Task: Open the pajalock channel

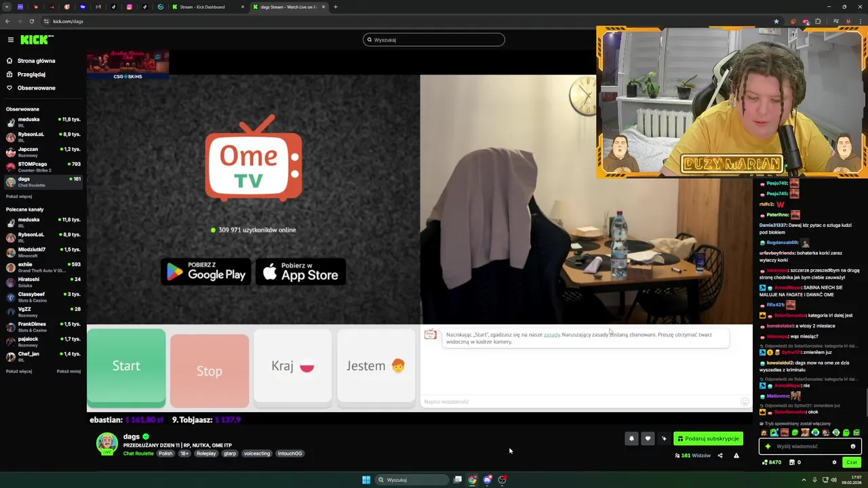Action: click(43, 342)
